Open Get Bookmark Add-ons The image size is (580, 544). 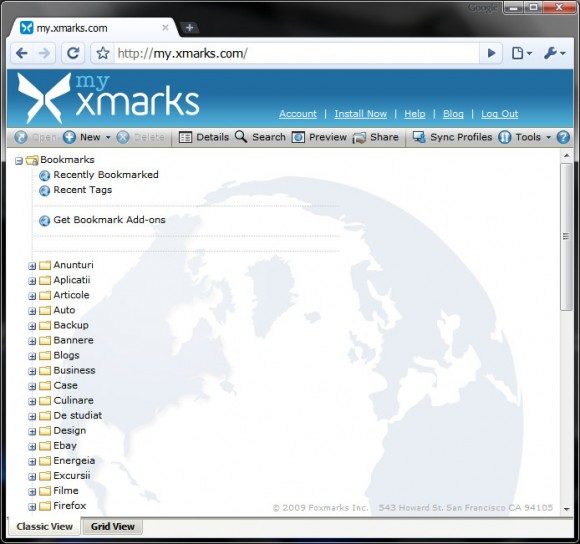point(109,220)
